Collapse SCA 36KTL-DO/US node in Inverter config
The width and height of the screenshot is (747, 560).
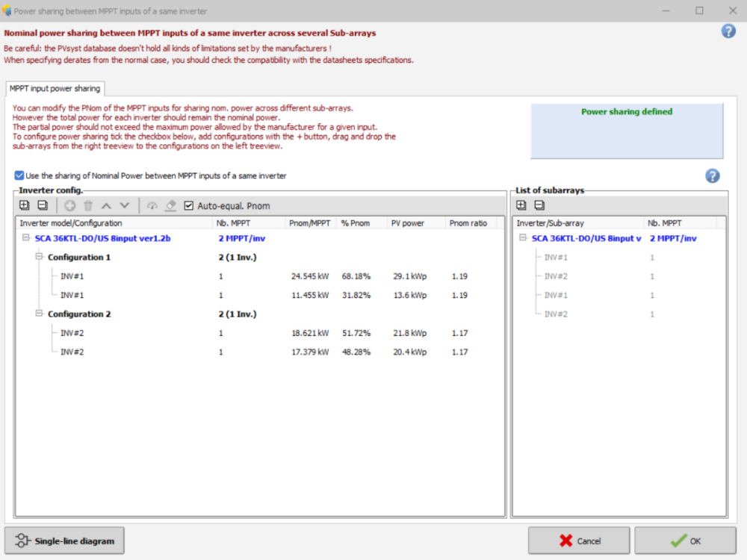pyautogui.click(x=26, y=238)
